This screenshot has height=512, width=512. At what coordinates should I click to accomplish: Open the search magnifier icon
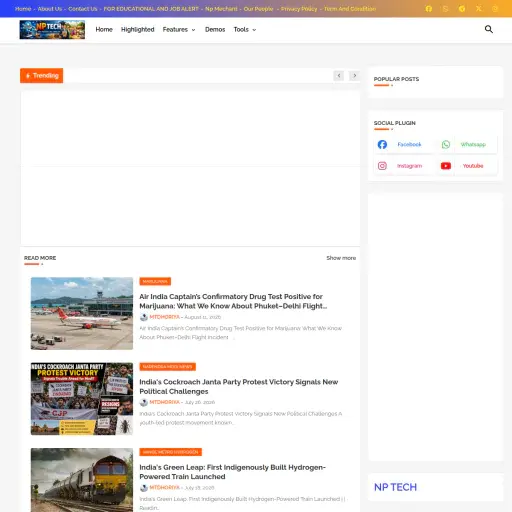[489, 29]
